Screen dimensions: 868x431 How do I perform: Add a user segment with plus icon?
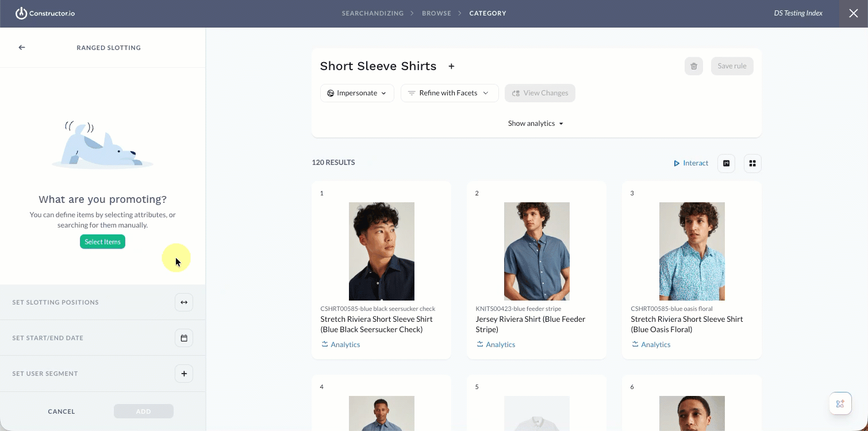point(184,374)
